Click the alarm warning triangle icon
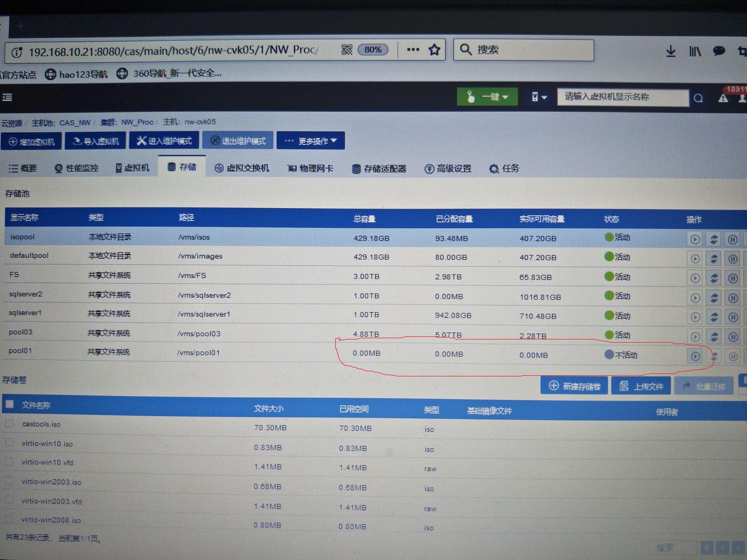 click(723, 98)
